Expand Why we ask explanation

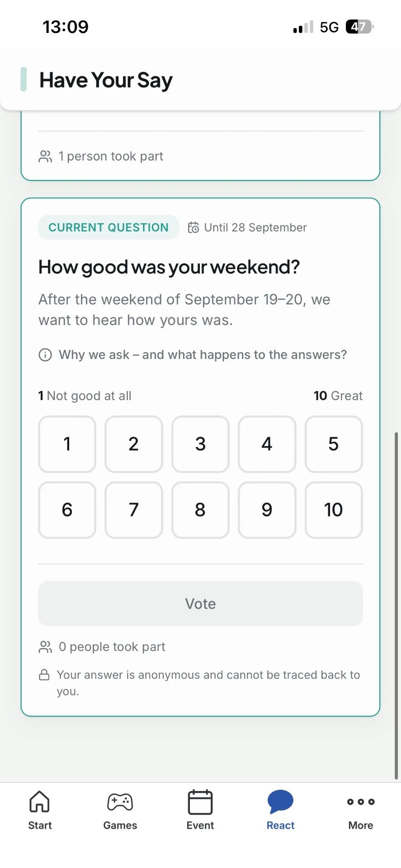click(203, 355)
